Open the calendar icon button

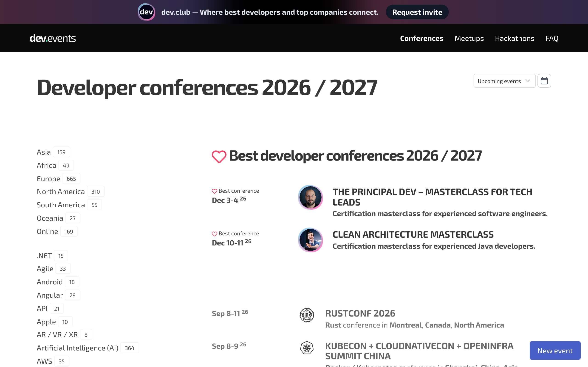tap(544, 81)
